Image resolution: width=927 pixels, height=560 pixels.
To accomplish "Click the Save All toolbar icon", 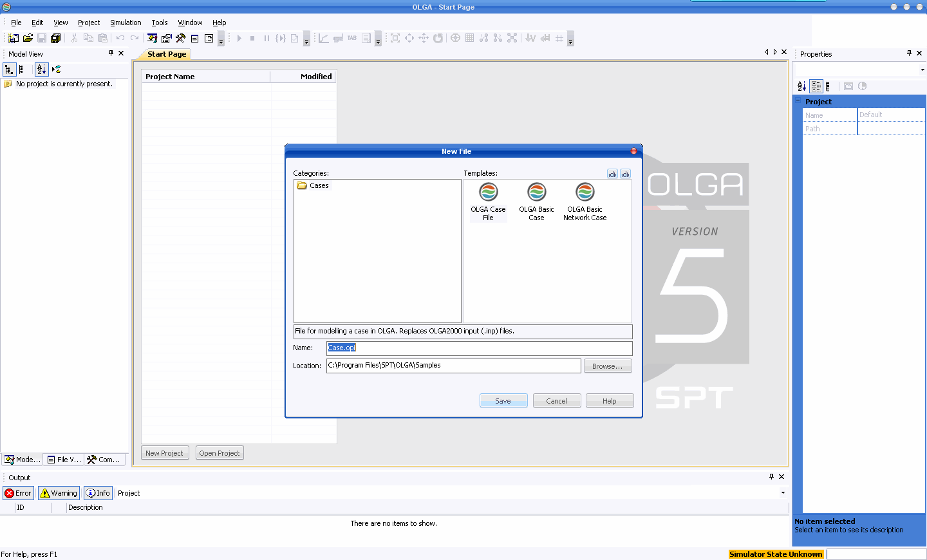I will coord(56,39).
